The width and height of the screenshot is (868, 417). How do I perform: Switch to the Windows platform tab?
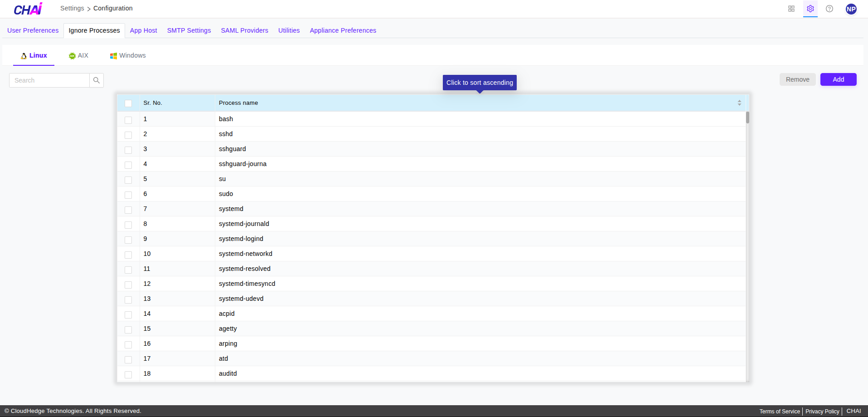(128, 55)
